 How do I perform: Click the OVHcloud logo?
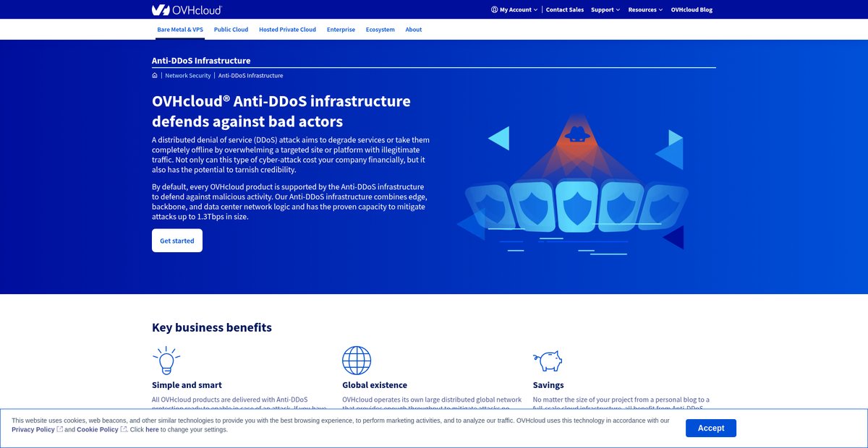coord(187,9)
